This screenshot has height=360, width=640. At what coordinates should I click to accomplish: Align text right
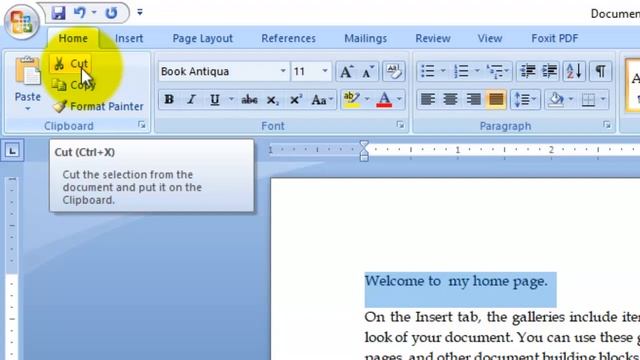(473, 99)
